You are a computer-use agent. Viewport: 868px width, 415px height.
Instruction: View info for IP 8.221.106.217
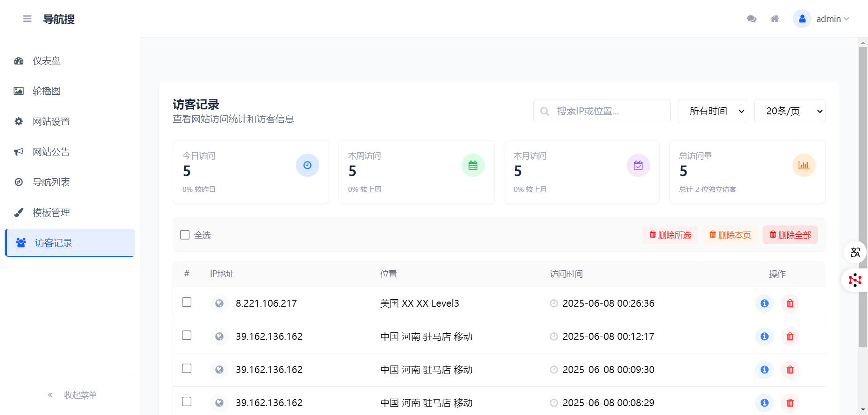point(764,303)
